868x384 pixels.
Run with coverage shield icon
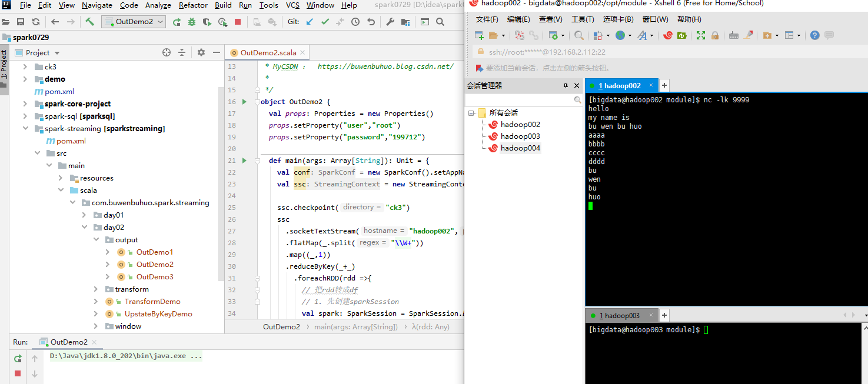click(207, 22)
